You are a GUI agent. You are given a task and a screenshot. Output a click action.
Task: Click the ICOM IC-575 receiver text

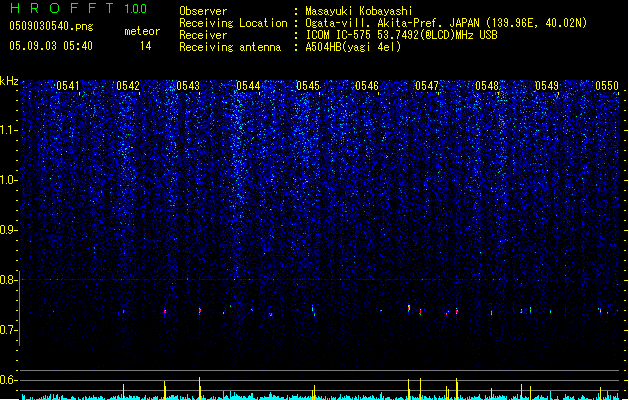[x=401, y=35]
